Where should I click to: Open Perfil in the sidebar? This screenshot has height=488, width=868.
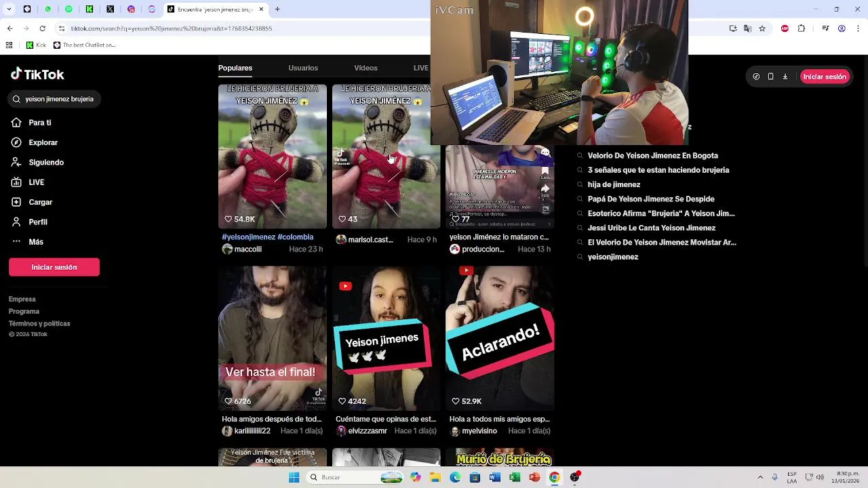coord(29,222)
